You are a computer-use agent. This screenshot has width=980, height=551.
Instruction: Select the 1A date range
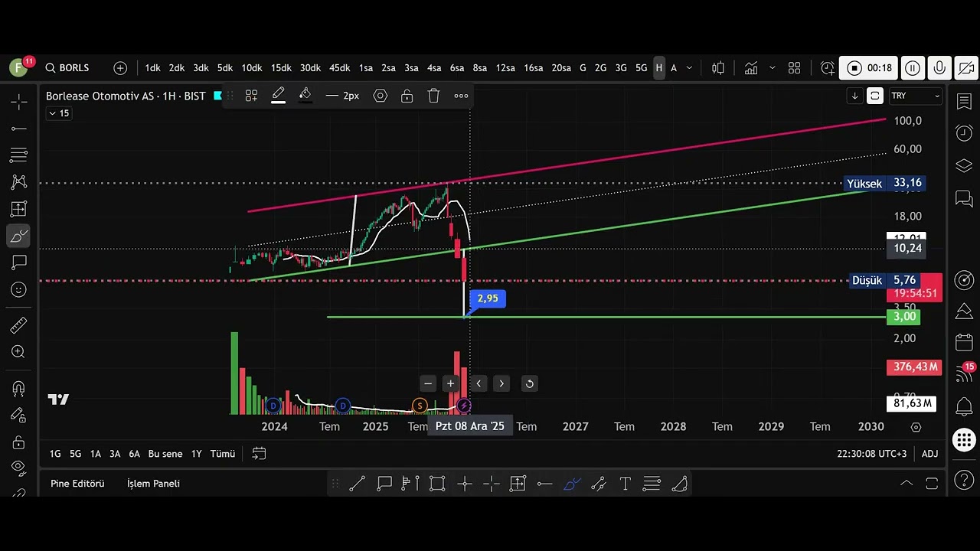(x=95, y=454)
